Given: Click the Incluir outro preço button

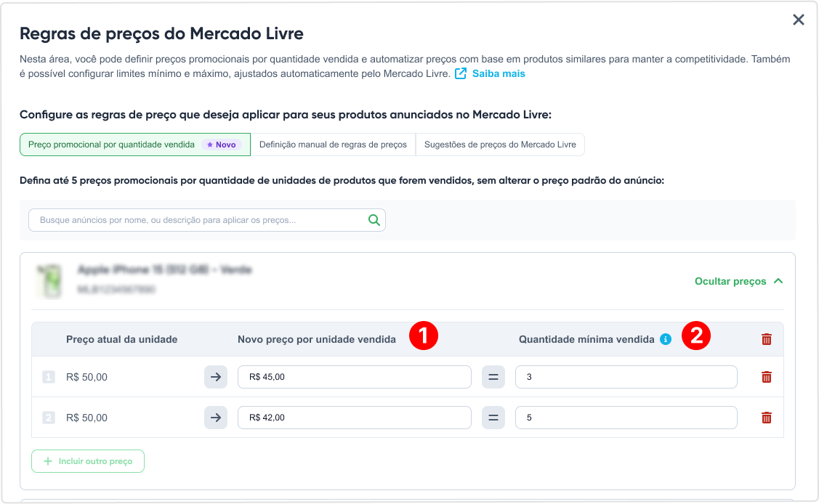Looking at the screenshot, I should click(x=88, y=461).
